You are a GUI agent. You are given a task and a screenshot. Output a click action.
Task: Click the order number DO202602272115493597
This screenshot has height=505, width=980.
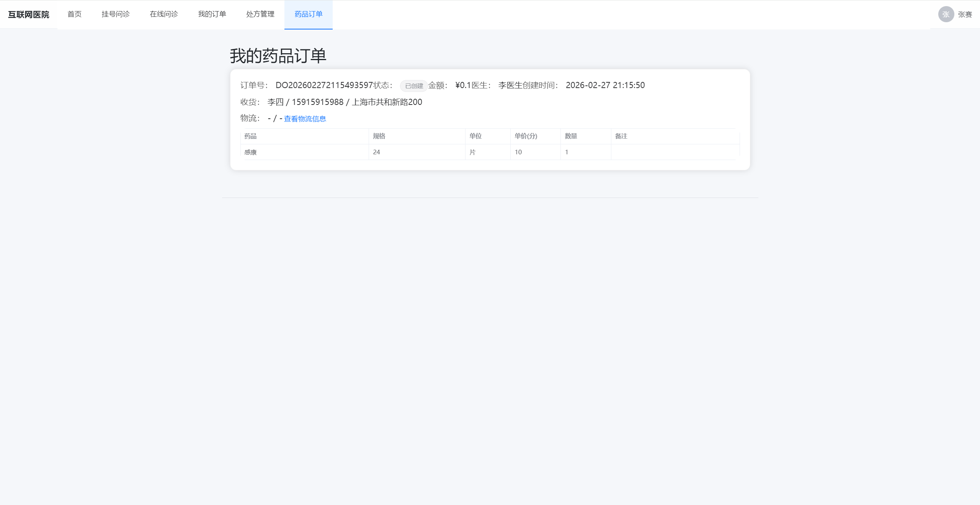[x=324, y=85]
